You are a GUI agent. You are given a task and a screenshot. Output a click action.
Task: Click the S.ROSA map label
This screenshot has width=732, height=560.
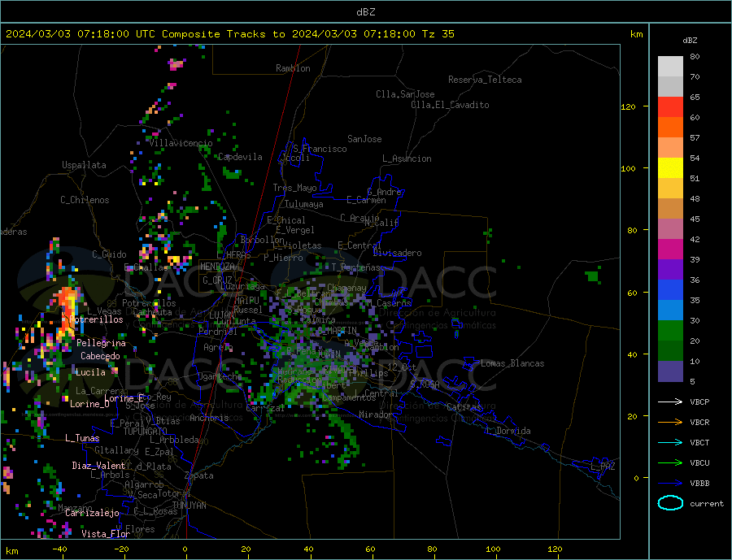(425, 384)
